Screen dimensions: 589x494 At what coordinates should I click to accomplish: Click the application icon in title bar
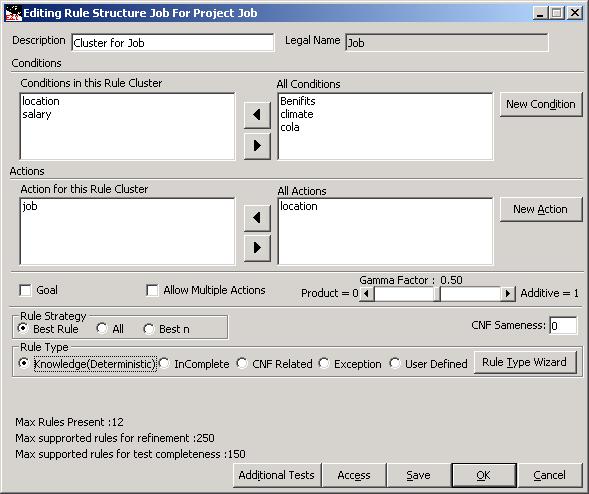pos(14,13)
